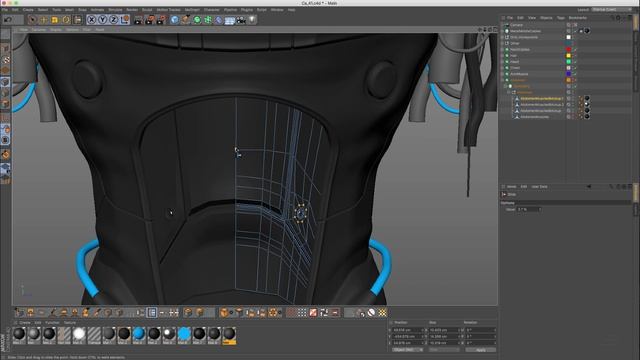Click the yellow checker pattern bottom toolbar icon

(382, 313)
